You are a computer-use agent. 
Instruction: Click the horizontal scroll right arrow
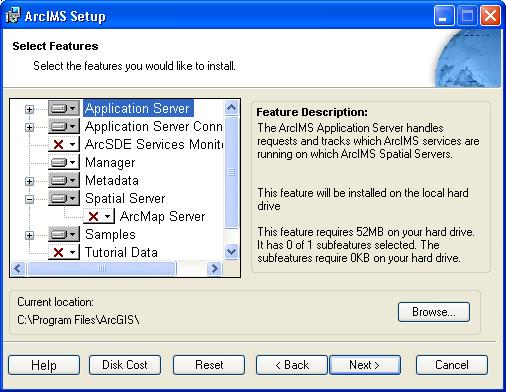point(214,268)
